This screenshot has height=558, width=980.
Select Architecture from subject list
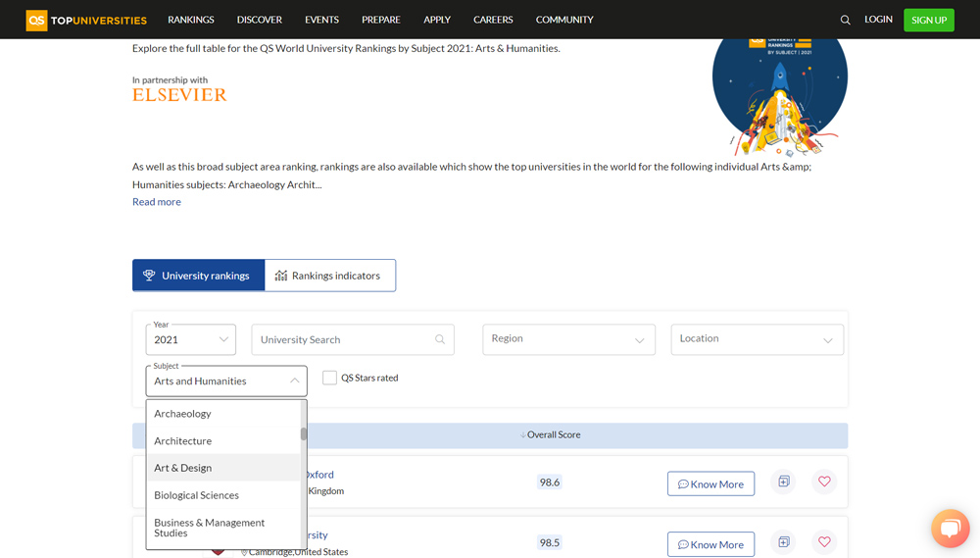[x=223, y=441]
